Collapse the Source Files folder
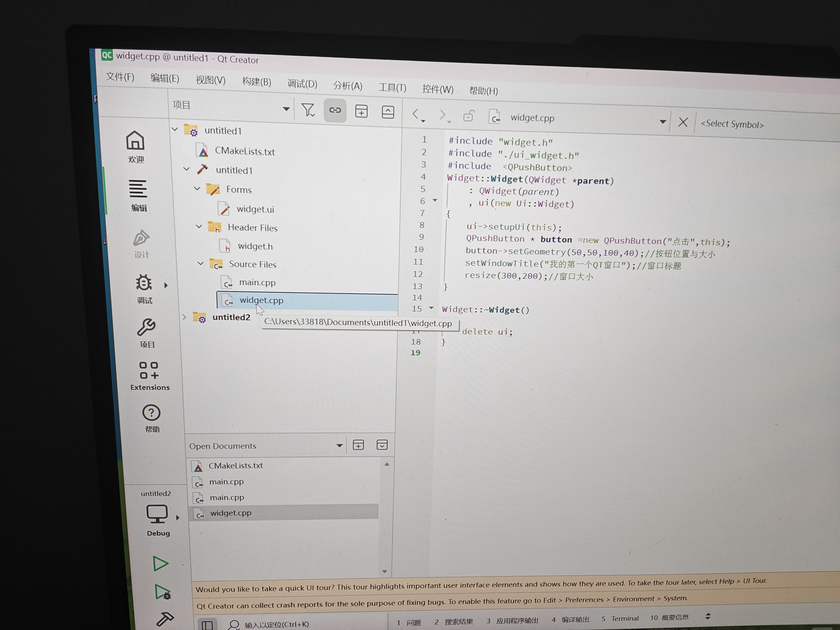840x630 pixels. point(201,263)
